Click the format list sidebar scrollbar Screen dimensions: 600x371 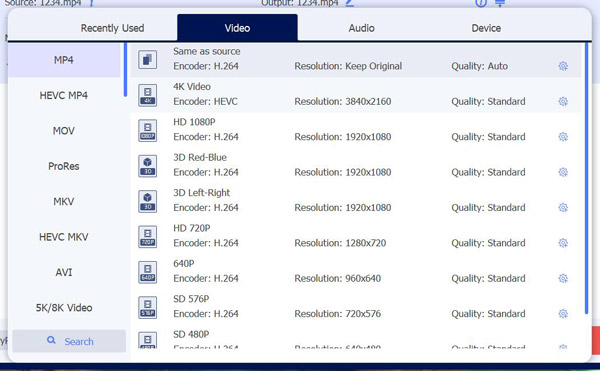click(x=125, y=70)
